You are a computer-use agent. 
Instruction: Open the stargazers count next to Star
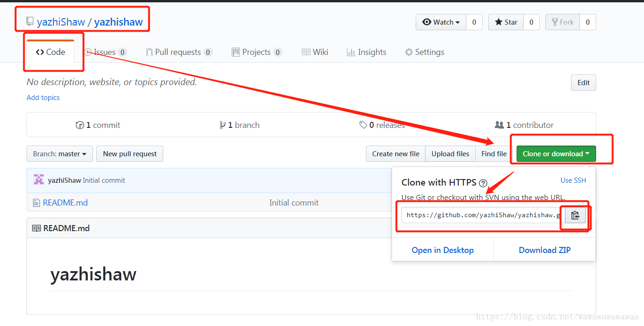click(x=531, y=22)
